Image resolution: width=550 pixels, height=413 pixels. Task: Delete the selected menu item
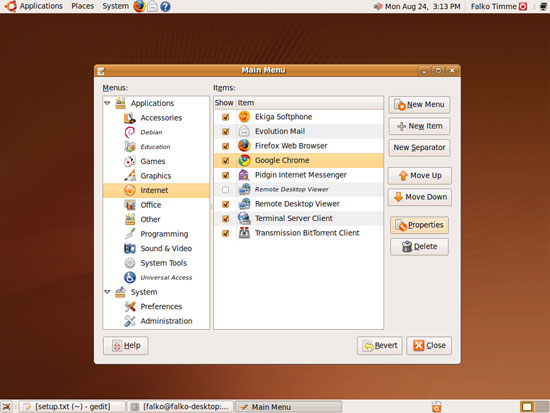[419, 247]
